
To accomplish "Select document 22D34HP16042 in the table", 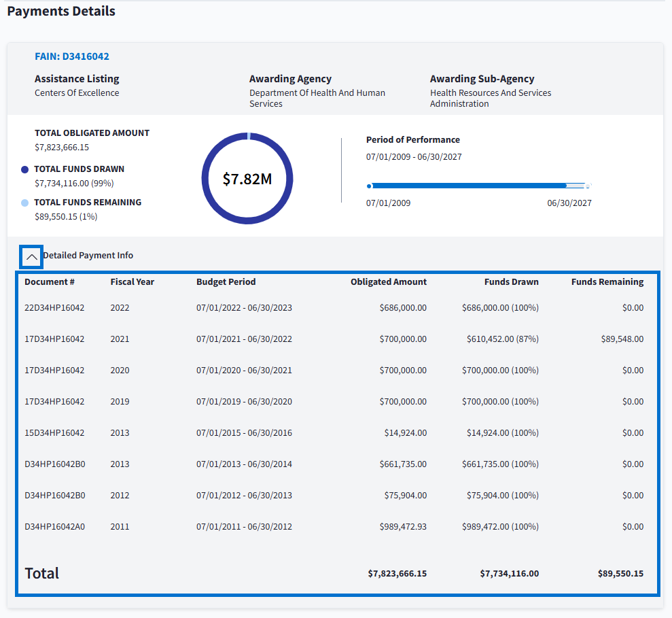I will tap(54, 308).
